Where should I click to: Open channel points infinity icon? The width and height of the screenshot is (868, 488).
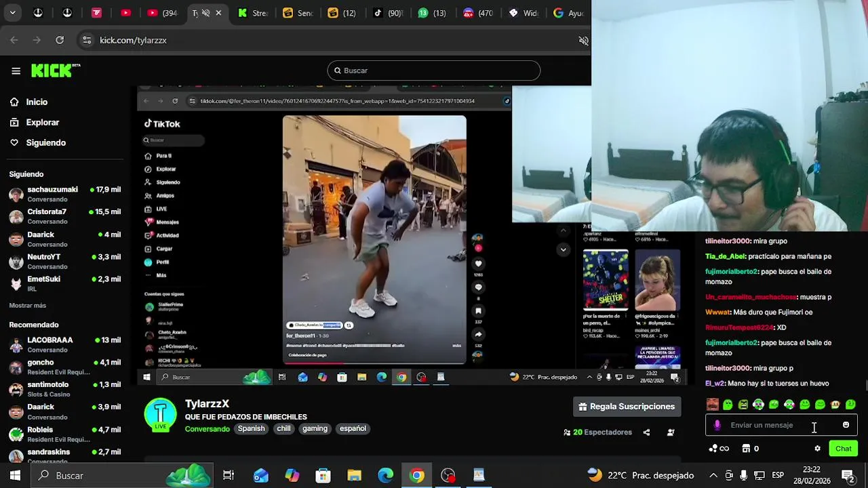pos(719,449)
